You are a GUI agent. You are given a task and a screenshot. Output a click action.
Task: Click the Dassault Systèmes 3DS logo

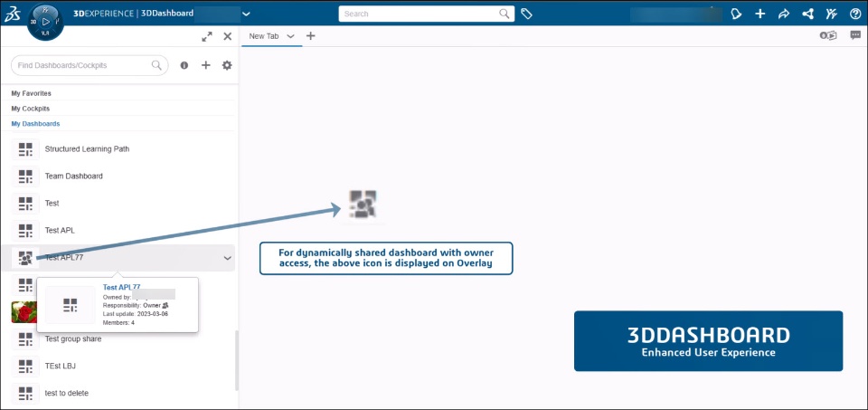[x=12, y=14]
